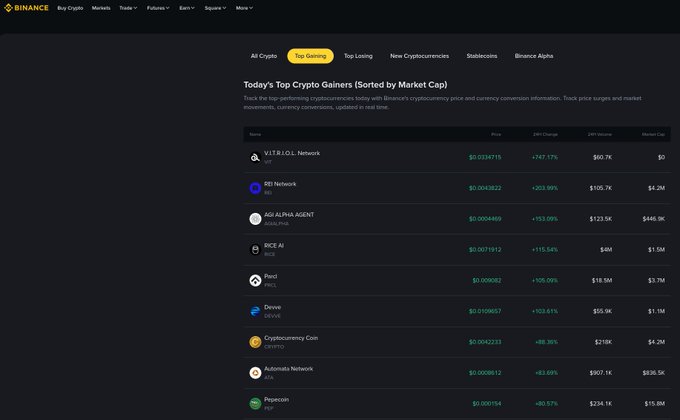Click the $60.7K volume value
Viewport: 680px width, 420px height.
[x=602, y=157]
